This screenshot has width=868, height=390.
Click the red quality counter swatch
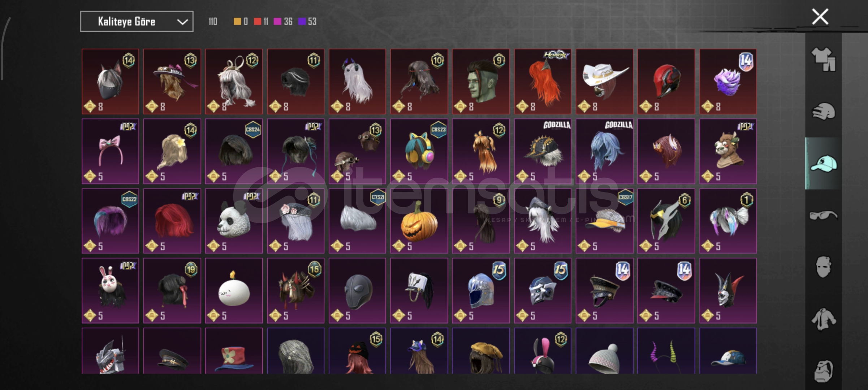click(x=257, y=22)
